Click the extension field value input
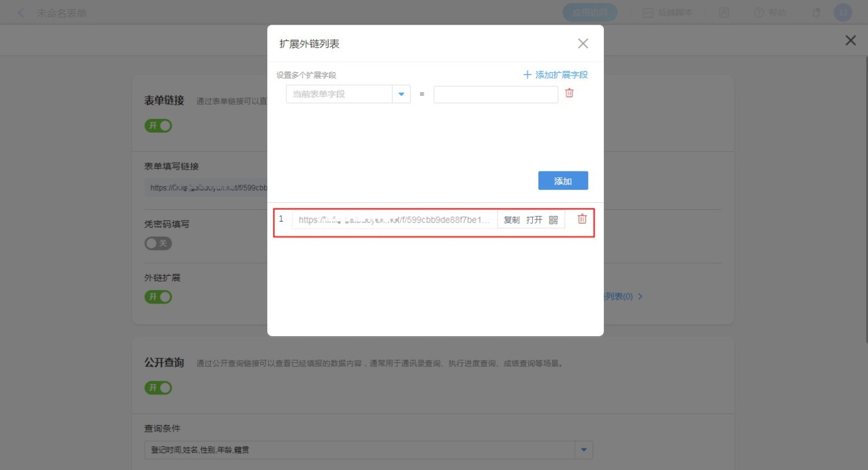The image size is (868, 470). click(x=496, y=94)
